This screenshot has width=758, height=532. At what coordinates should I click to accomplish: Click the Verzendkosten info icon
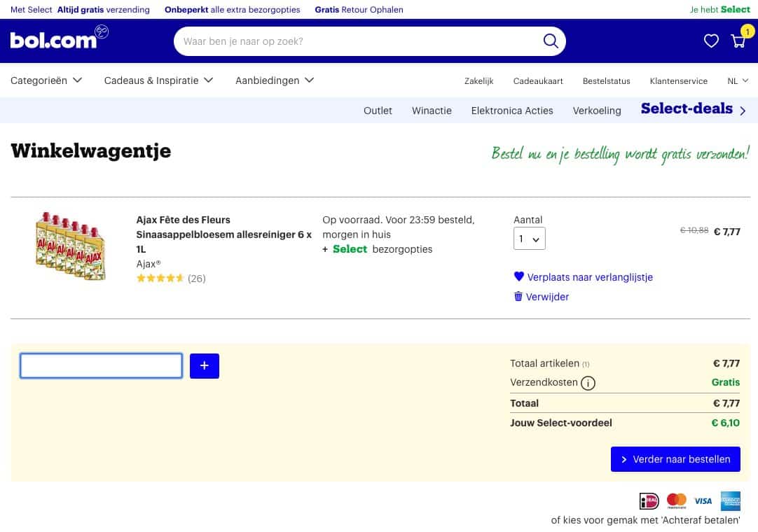(x=588, y=383)
